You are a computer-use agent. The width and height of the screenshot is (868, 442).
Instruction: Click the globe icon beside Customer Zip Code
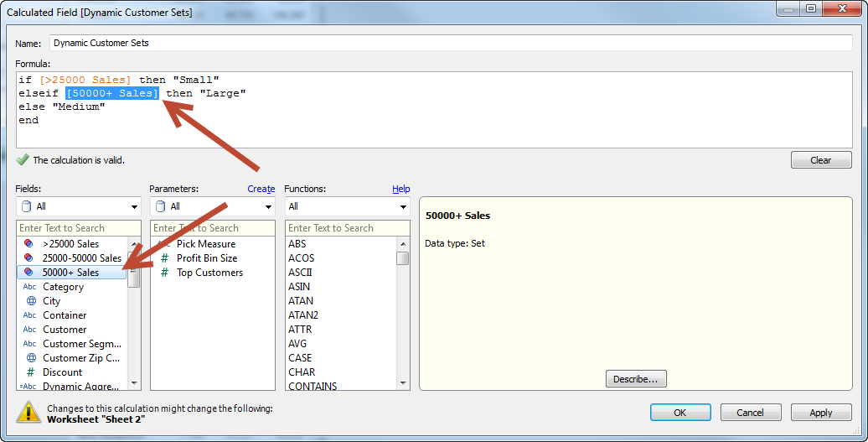[x=30, y=358]
